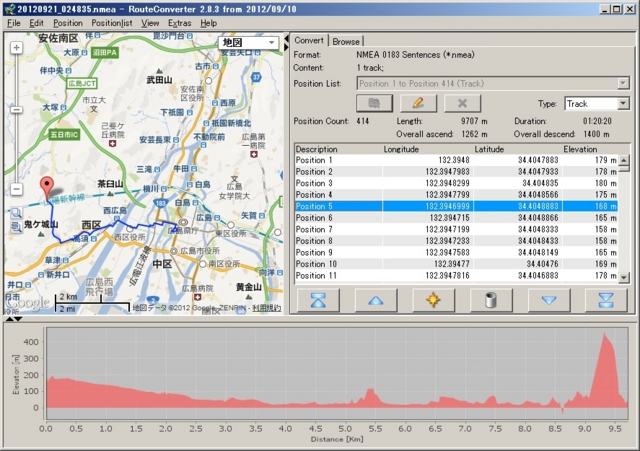
Task: Select the highlighted Position 5 row
Action: tap(456, 206)
